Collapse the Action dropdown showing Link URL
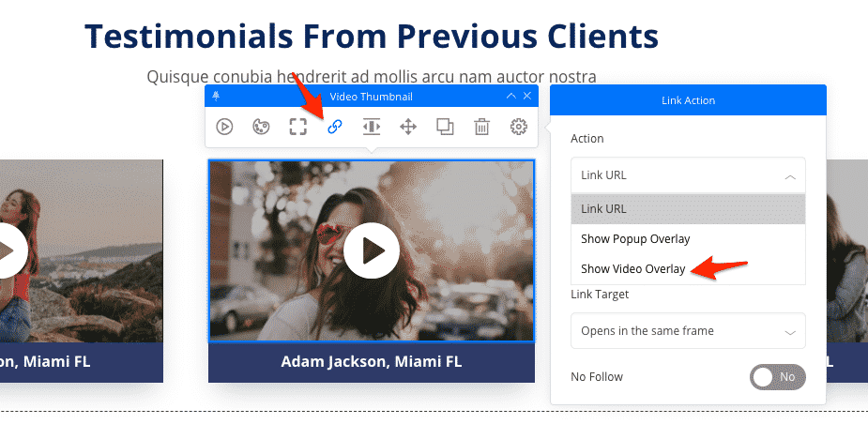868x424 pixels. 688,175
